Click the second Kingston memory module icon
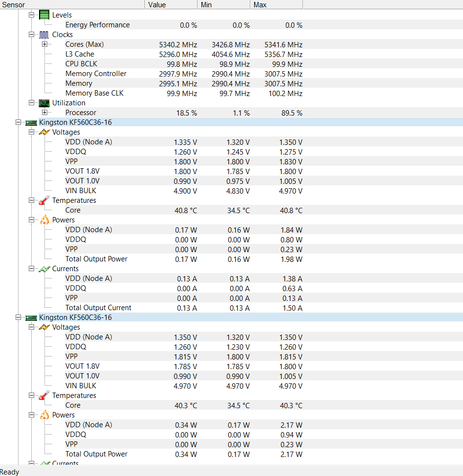Screen dimensions: 463x476 tap(31, 317)
